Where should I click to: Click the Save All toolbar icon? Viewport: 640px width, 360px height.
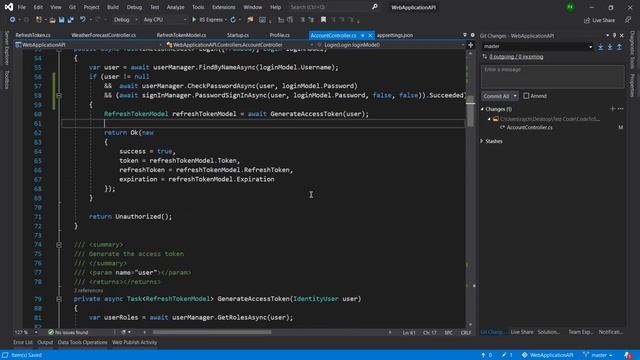tap(70, 20)
